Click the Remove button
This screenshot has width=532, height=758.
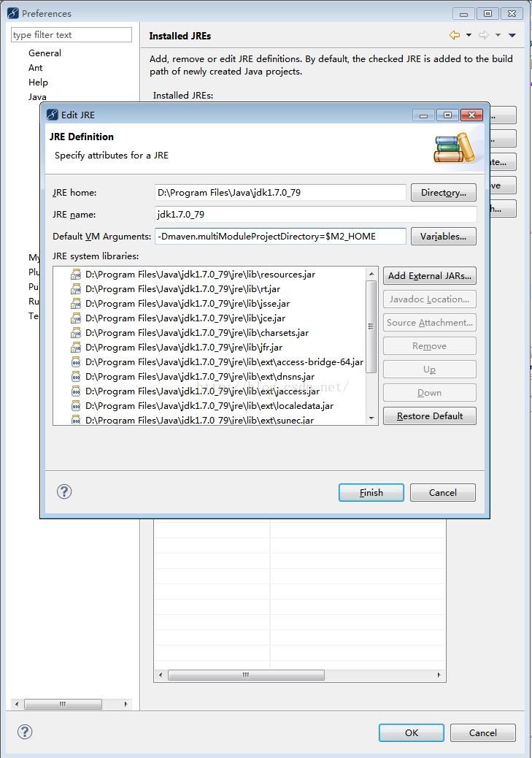coord(430,346)
